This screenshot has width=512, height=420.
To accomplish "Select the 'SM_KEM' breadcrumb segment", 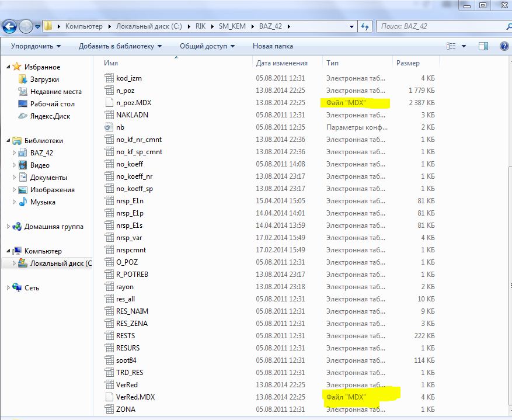I will pos(232,26).
